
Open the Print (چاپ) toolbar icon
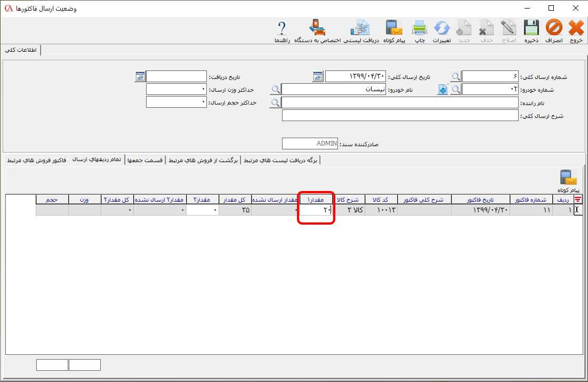(420, 31)
